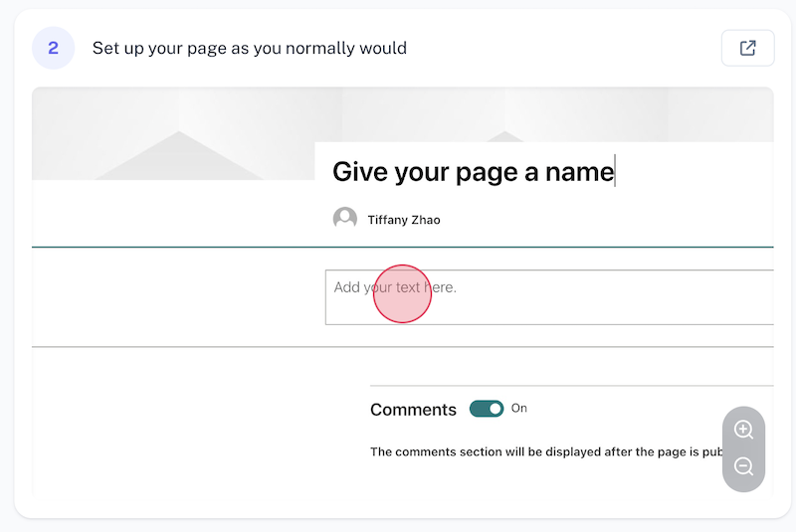Click the zoom in magnifier icon
Screen dimensions: 796x532
click(x=743, y=430)
